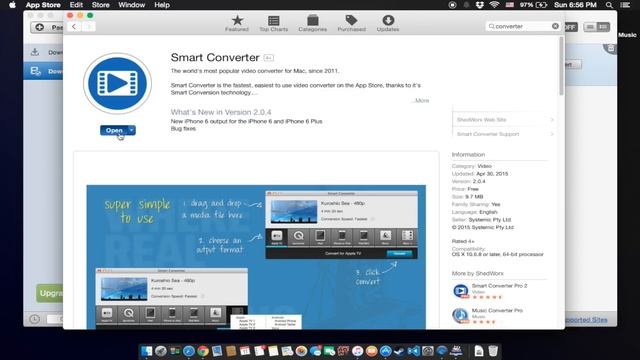Open Safari from the Dock
The image size is (640, 360).
point(189,351)
